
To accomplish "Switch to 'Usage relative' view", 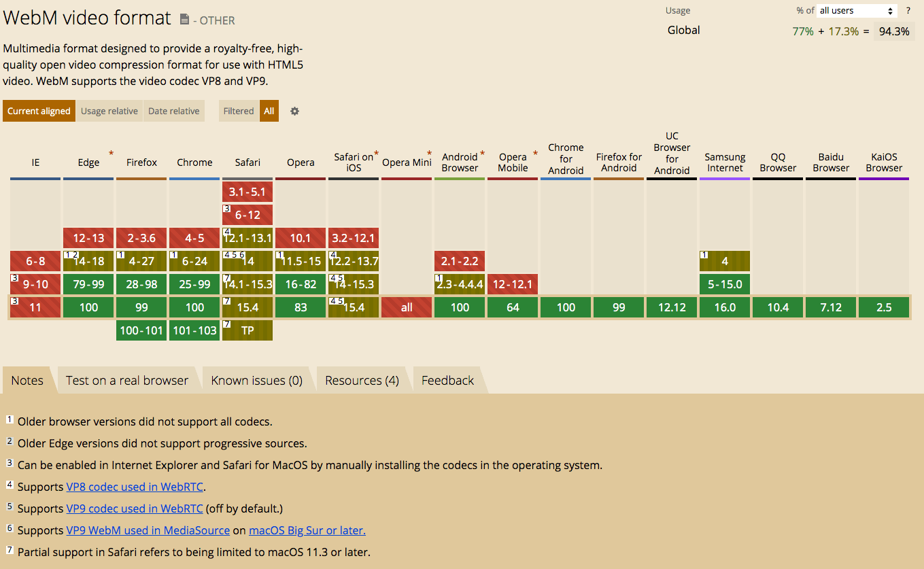I will coord(109,111).
